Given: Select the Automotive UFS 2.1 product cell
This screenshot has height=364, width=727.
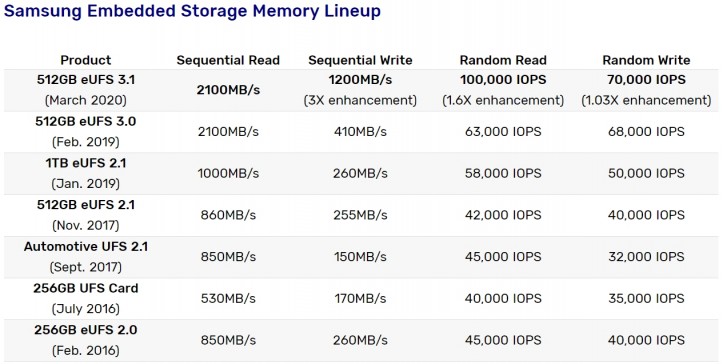Looking at the screenshot, I should (x=86, y=257).
